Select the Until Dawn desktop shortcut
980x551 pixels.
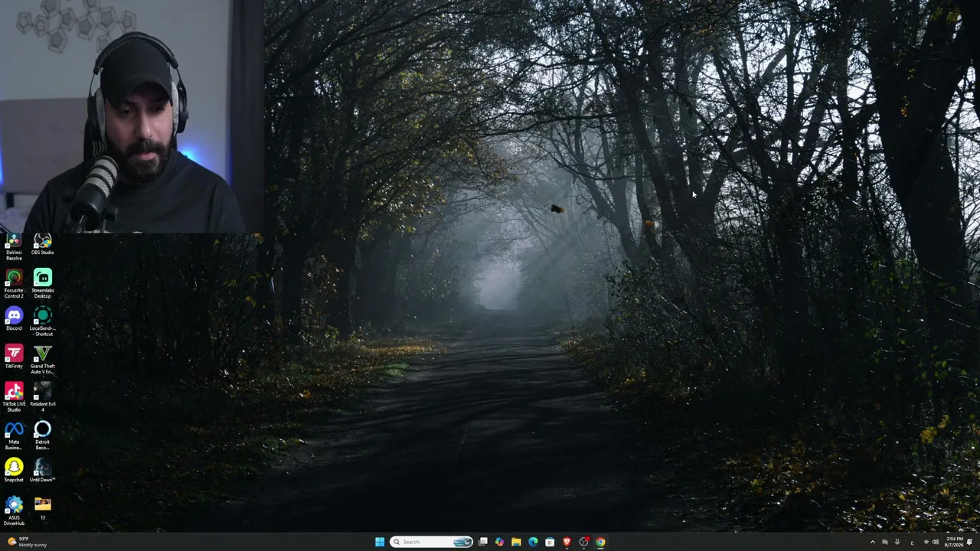point(42,471)
